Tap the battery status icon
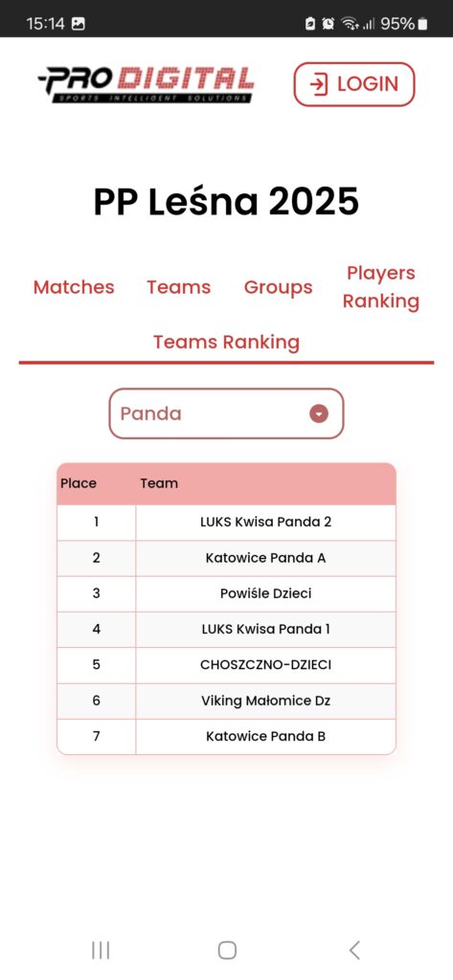Viewport: 453px width, 980px height. coord(423,24)
